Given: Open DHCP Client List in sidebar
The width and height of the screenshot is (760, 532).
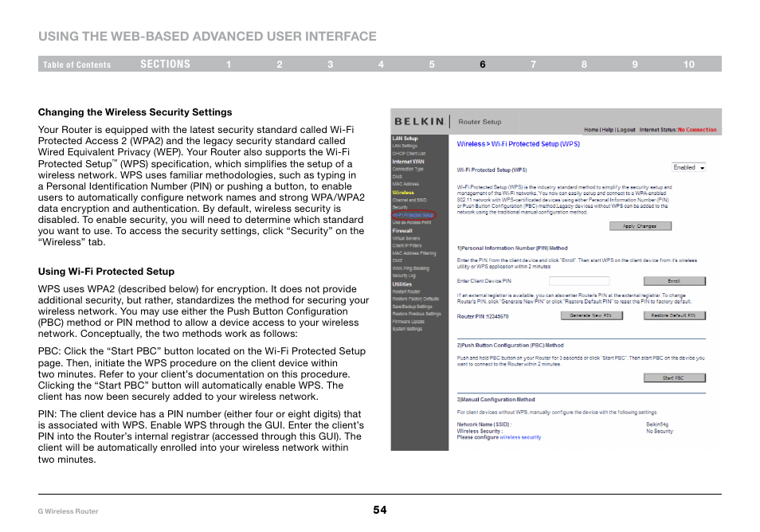Looking at the screenshot, I should click(x=409, y=154).
